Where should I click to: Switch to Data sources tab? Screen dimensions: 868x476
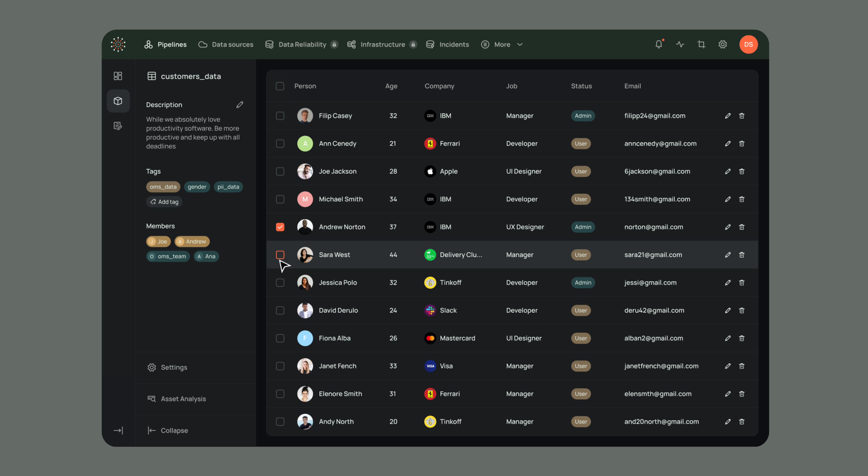[226, 44]
